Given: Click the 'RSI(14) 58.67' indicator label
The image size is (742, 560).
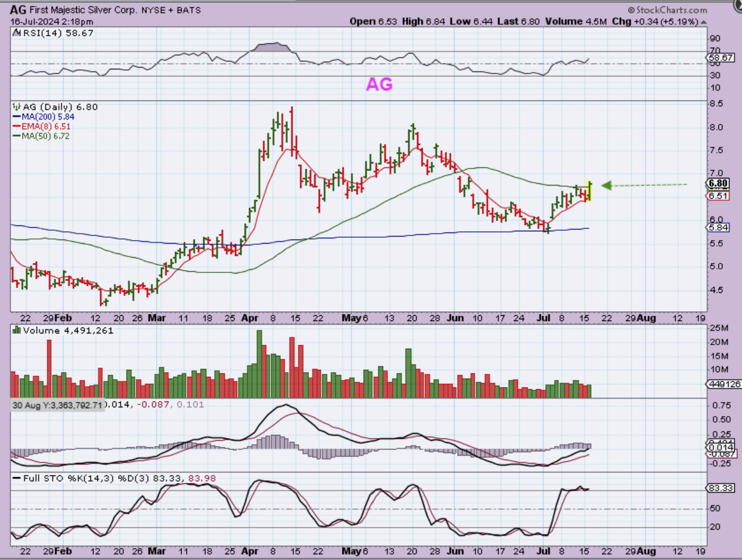Looking at the screenshot, I should (x=57, y=33).
